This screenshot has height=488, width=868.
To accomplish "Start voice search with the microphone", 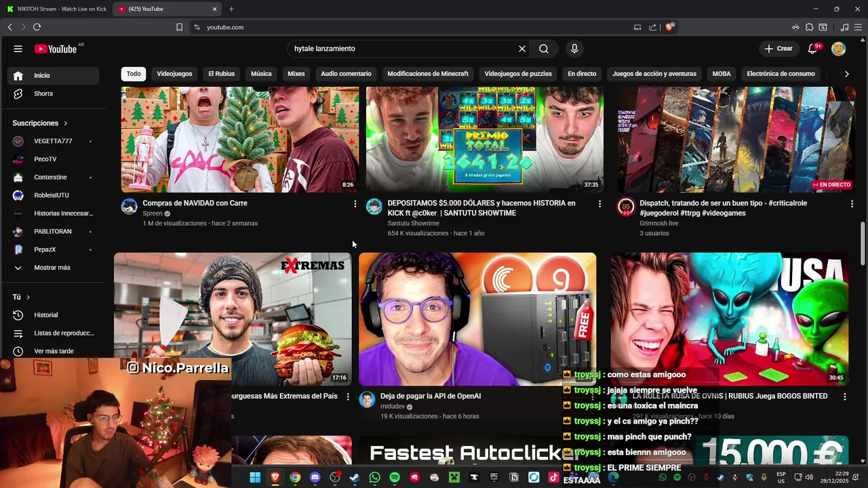I will [574, 49].
